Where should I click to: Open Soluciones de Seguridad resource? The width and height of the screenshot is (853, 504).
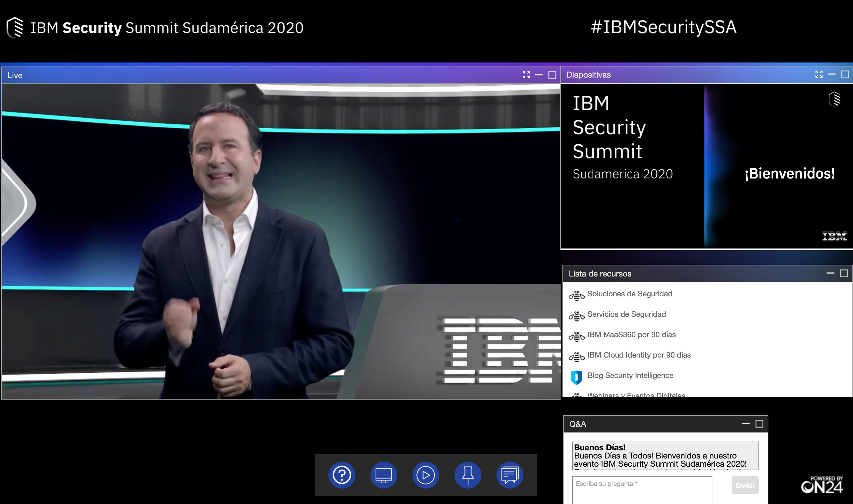[630, 294]
